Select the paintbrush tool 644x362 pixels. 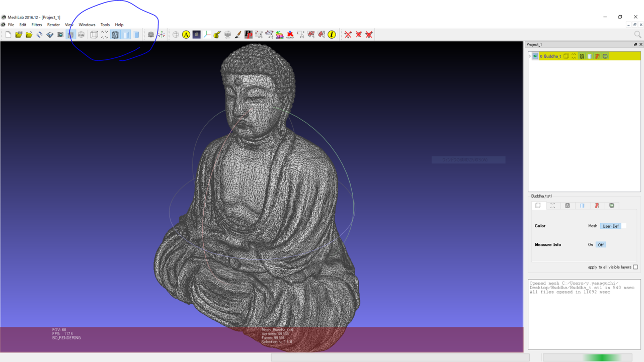tap(238, 35)
